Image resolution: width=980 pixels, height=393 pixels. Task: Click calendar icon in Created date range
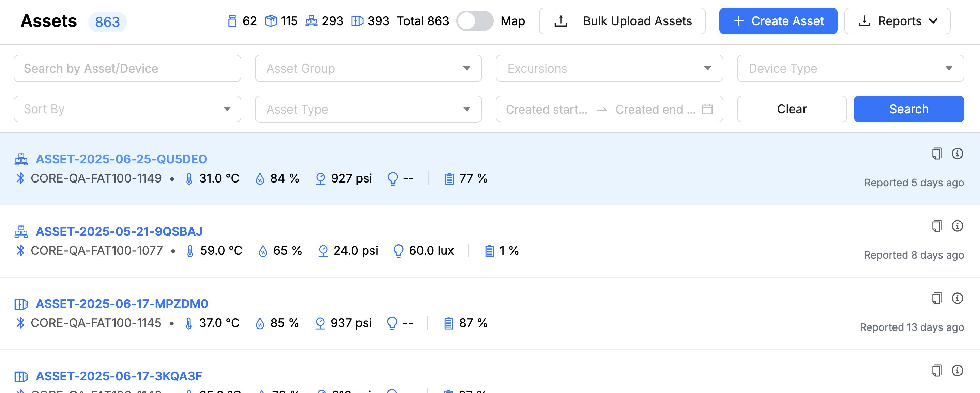pyautogui.click(x=707, y=109)
